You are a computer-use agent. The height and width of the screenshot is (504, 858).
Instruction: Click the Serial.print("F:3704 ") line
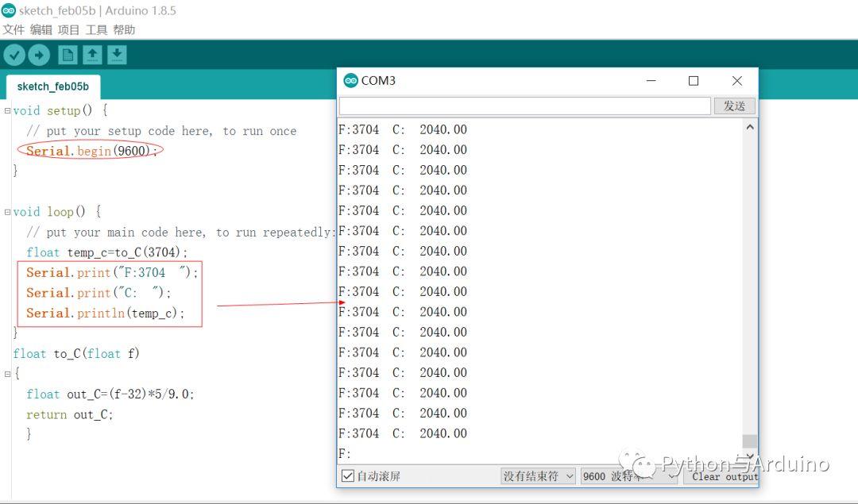[x=112, y=272]
